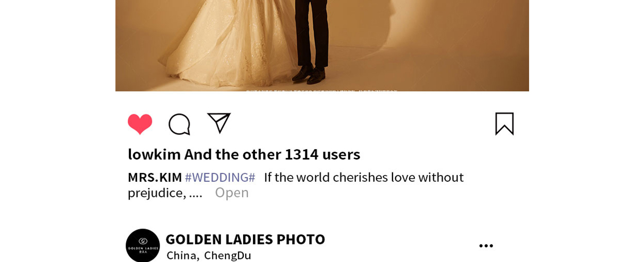Image resolution: width=644 pixels, height=262 pixels.
Task: Click the wedding photo's beige backdrop
Action: tap(438, 41)
